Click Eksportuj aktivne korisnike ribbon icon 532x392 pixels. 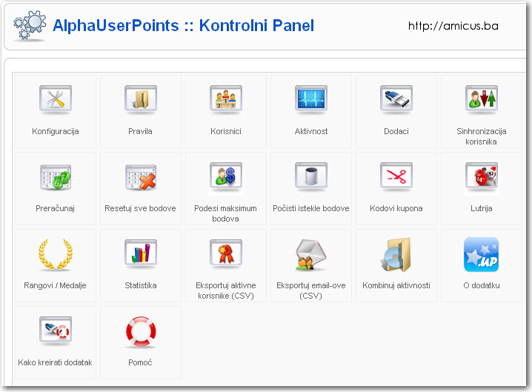[226, 253]
